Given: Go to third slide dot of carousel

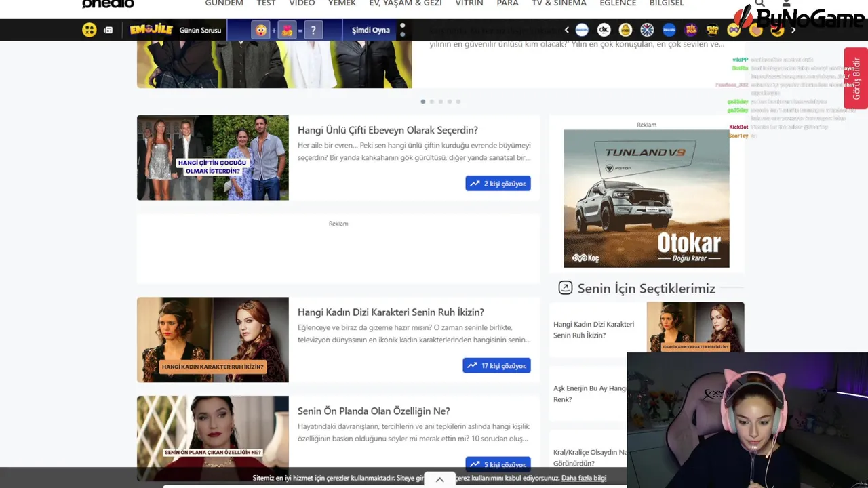Looking at the screenshot, I should coord(441,102).
